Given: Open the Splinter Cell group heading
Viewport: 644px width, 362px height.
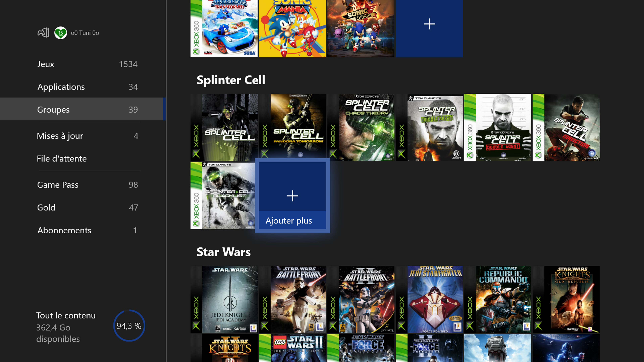Looking at the screenshot, I should 231,80.
